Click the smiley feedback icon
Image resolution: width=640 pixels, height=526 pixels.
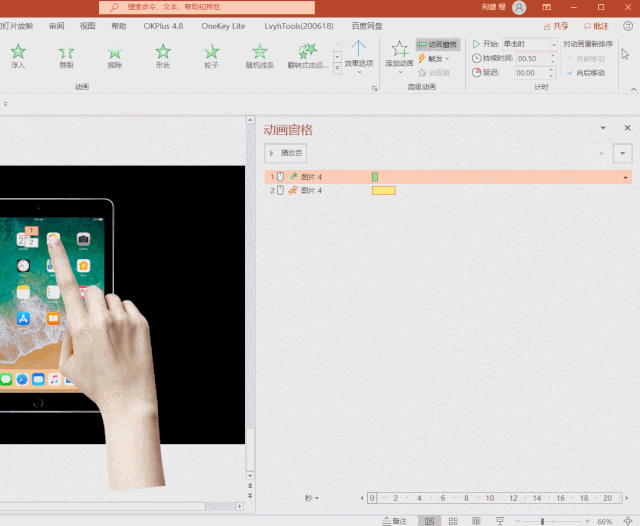tap(628, 26)
